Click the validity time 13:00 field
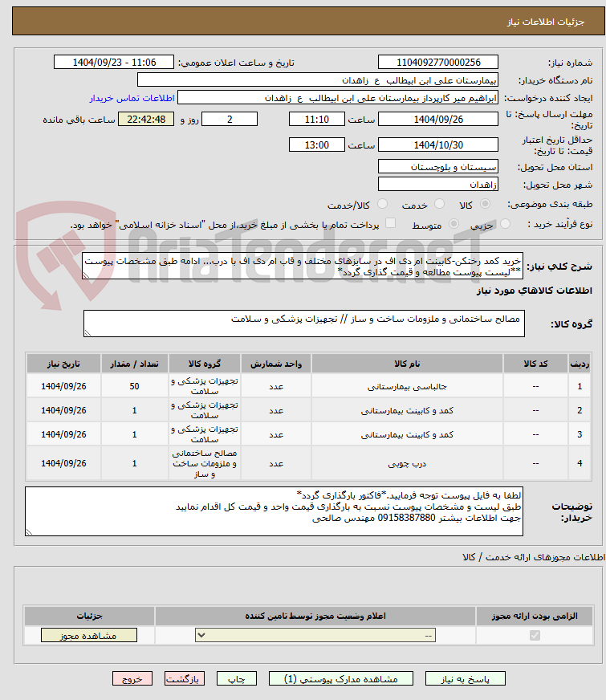The width and height of the screenshot is (606, 700). click(x=317, y=145)
